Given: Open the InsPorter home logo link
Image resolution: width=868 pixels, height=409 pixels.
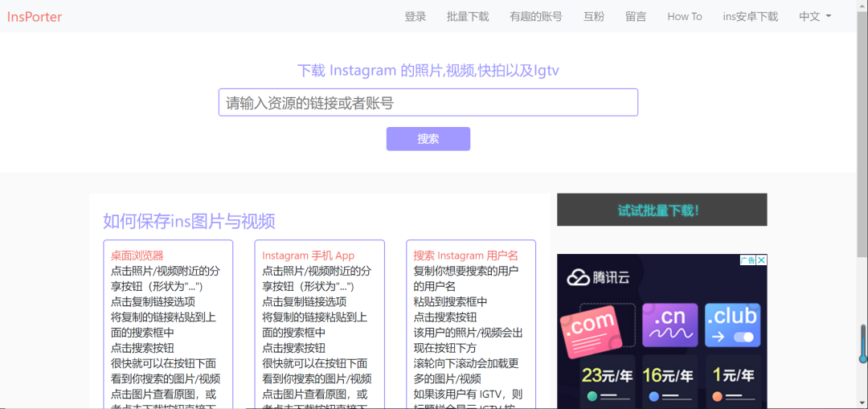Looking at the screenshot, I should [x=35, y=17].
